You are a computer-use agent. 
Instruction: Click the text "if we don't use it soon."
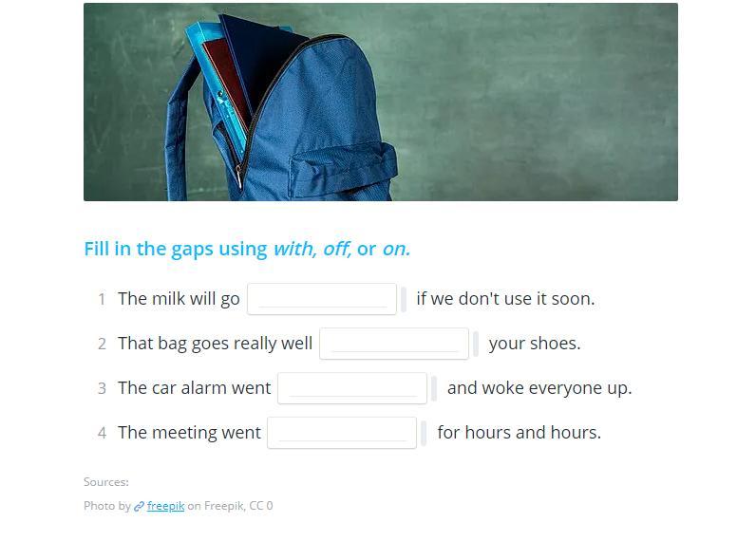[x=505, y=299]
